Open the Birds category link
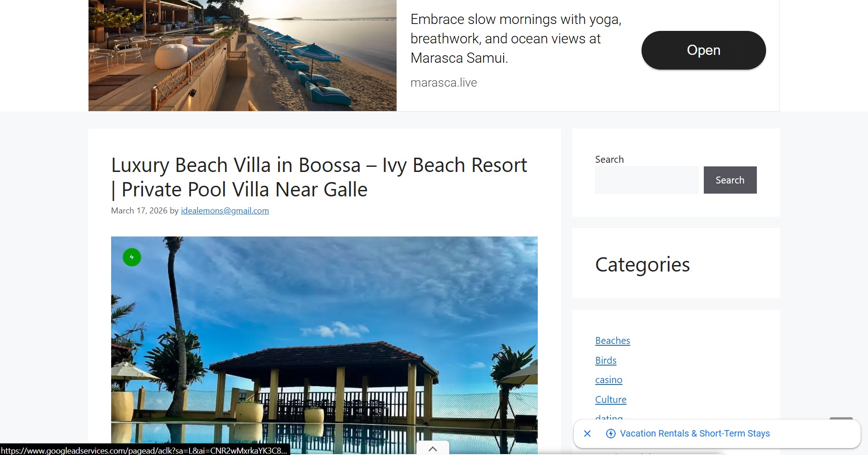The width and height of the screenshot is (868, 455). (606, 360)
